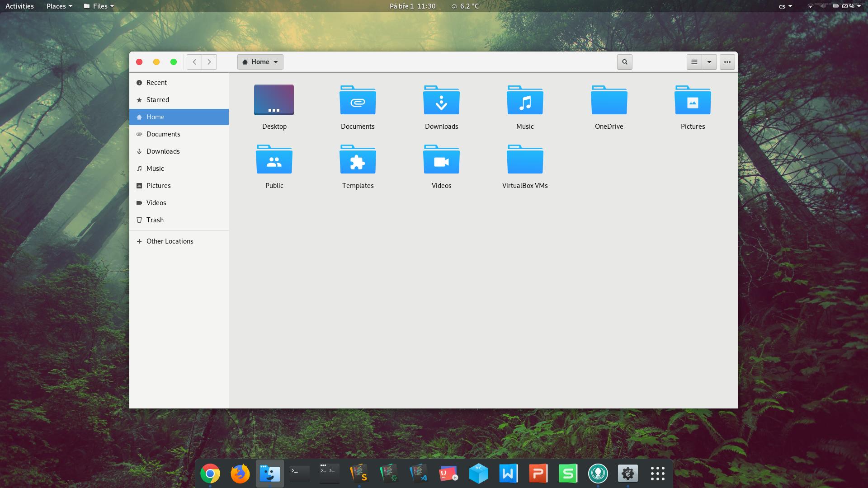Screen dimensions: 868x488
Task: Open the three-dots menu button
Action: 727,62
